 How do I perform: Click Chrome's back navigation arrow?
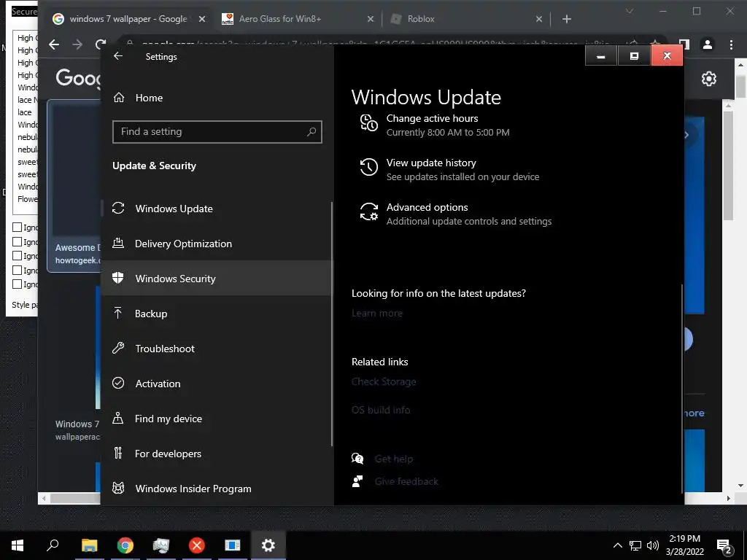[x=54, y=44]
